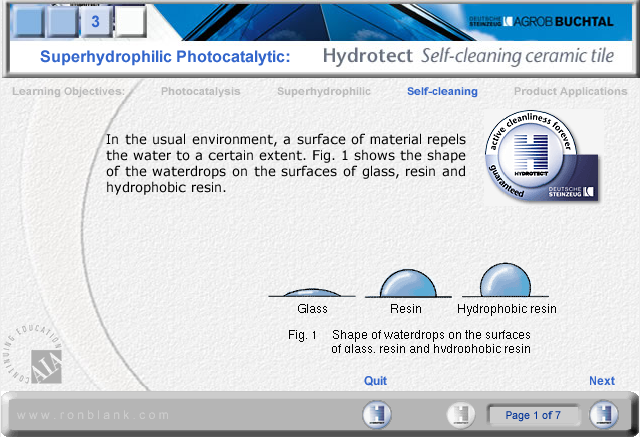The width and height of the screenshot is (640, 437).
Task: Click the greyed-out Hydrotect round button
Action: (x=460, y=415)
